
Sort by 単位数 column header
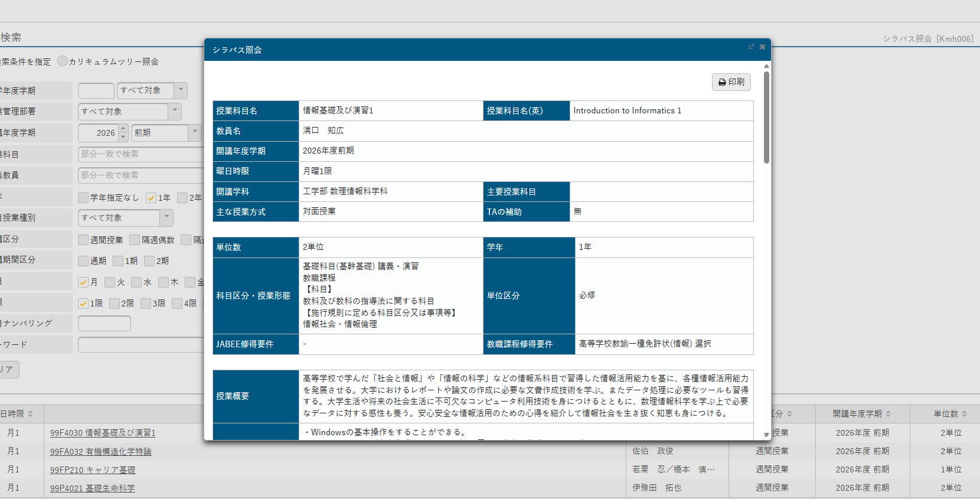[950, 414]
